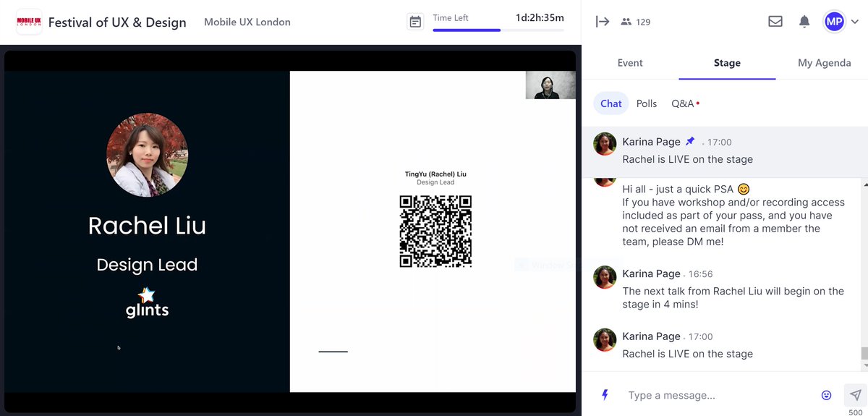Open the messages envelope icon
Viewport: 868px width, 416px height.
(775, 22)
